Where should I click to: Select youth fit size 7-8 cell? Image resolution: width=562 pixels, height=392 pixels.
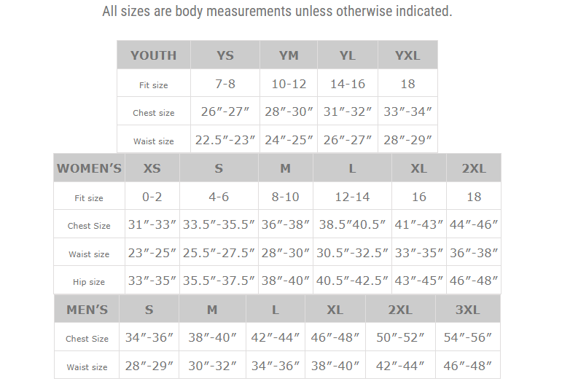(x=225, y=84)
